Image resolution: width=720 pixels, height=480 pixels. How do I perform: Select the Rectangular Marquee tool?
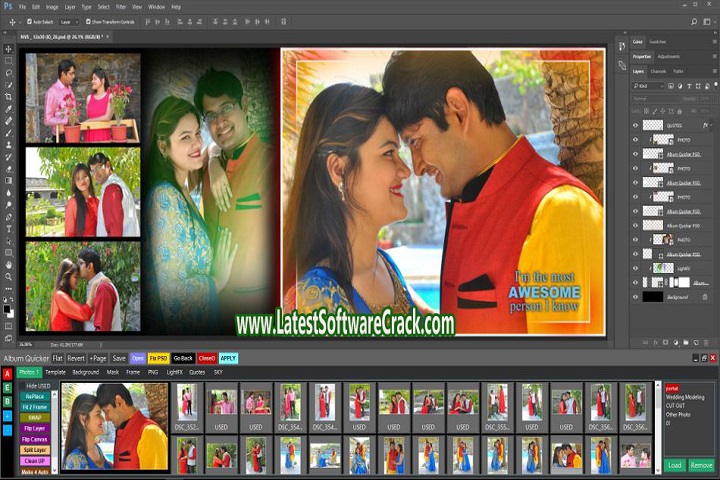8,61
